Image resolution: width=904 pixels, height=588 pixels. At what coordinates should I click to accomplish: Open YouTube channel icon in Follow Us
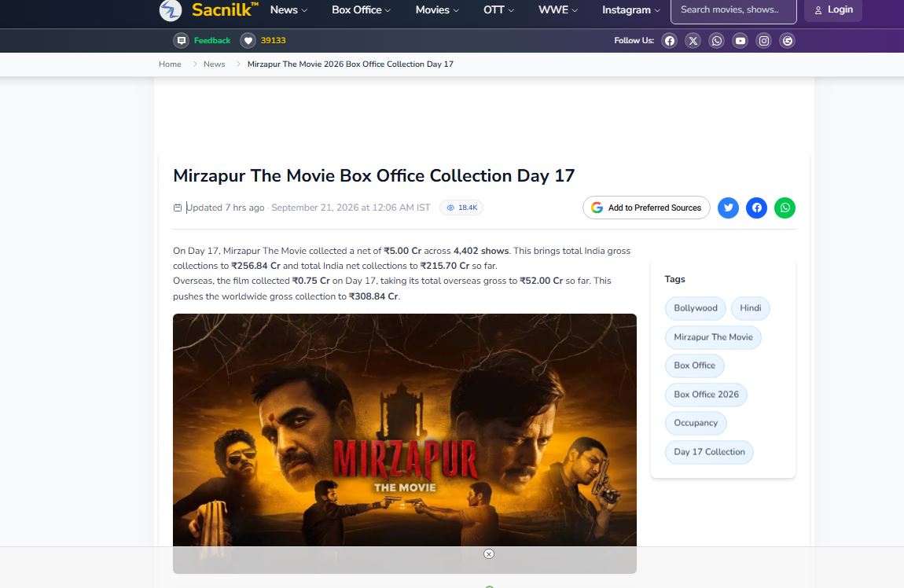coord(740,40)
